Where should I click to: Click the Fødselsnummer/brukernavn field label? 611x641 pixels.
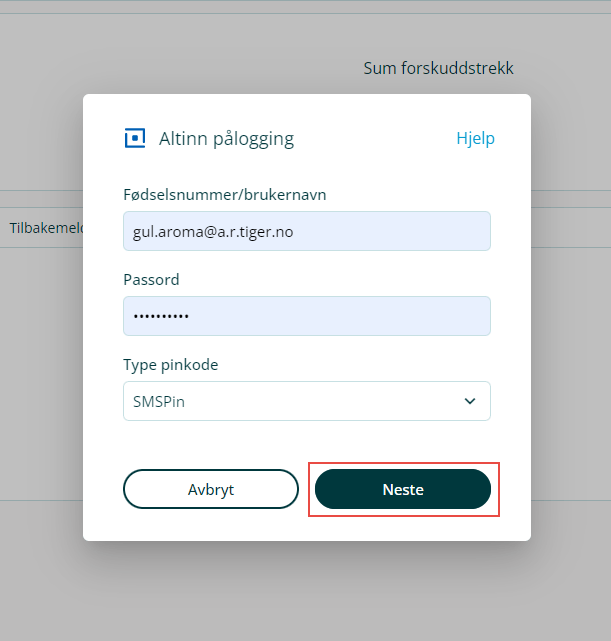[x=224, y=194]
